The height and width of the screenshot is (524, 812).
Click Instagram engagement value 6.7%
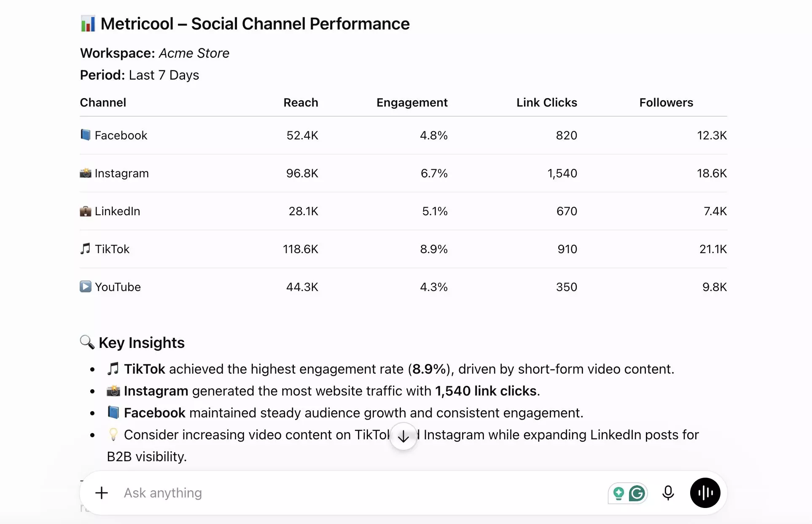(x=434, y=173)
